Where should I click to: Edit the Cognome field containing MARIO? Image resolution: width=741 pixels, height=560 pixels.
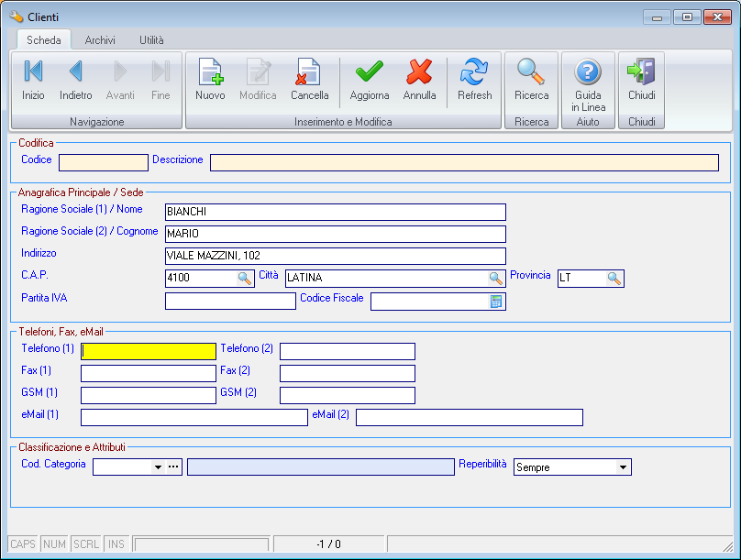point(336,234)
